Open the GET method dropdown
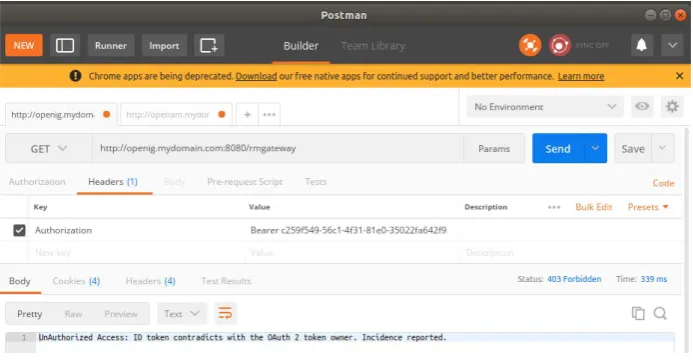The width and height of the screenshot is (693, 364). [49, 149]
